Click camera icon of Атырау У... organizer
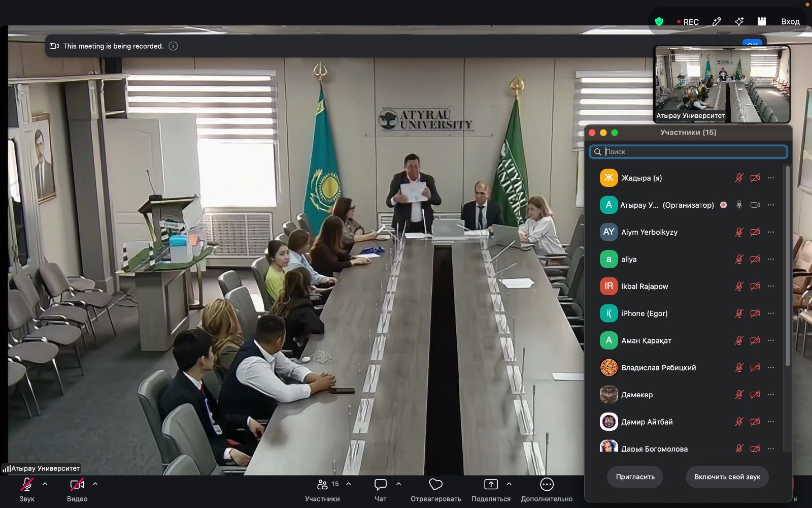 [755, 205]
